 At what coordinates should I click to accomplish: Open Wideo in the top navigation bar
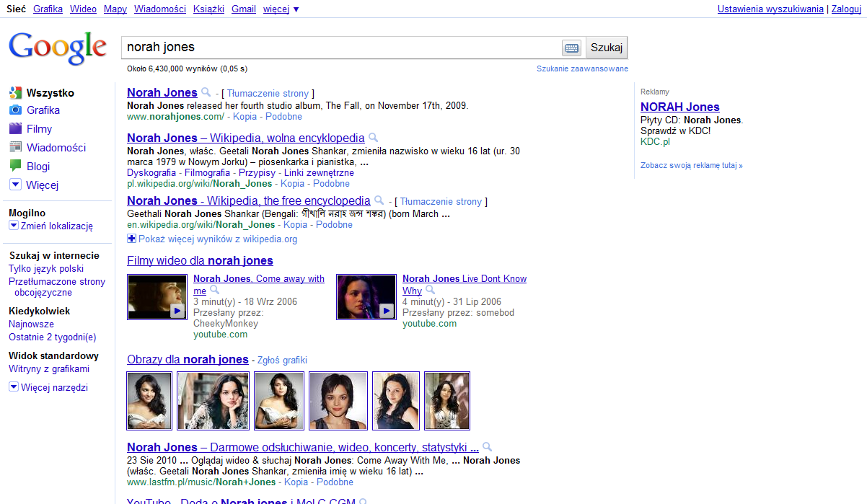pos(84,9)
